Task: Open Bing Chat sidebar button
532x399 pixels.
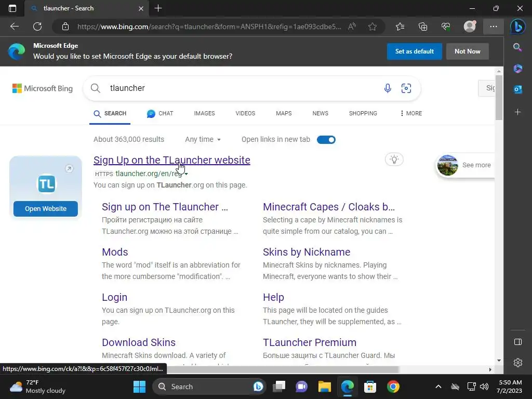Action: [518, 26]
